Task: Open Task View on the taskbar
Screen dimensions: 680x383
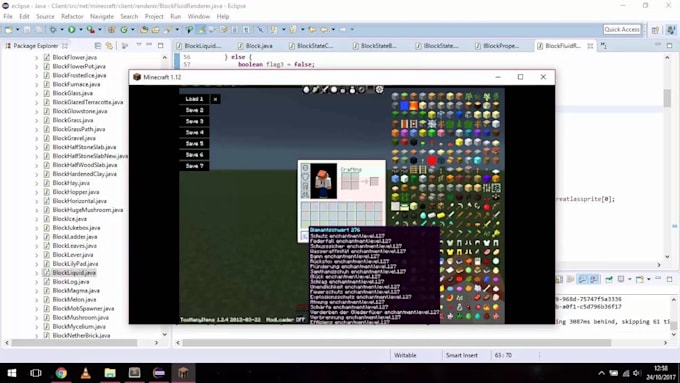Action: click(x=36, y=373)
